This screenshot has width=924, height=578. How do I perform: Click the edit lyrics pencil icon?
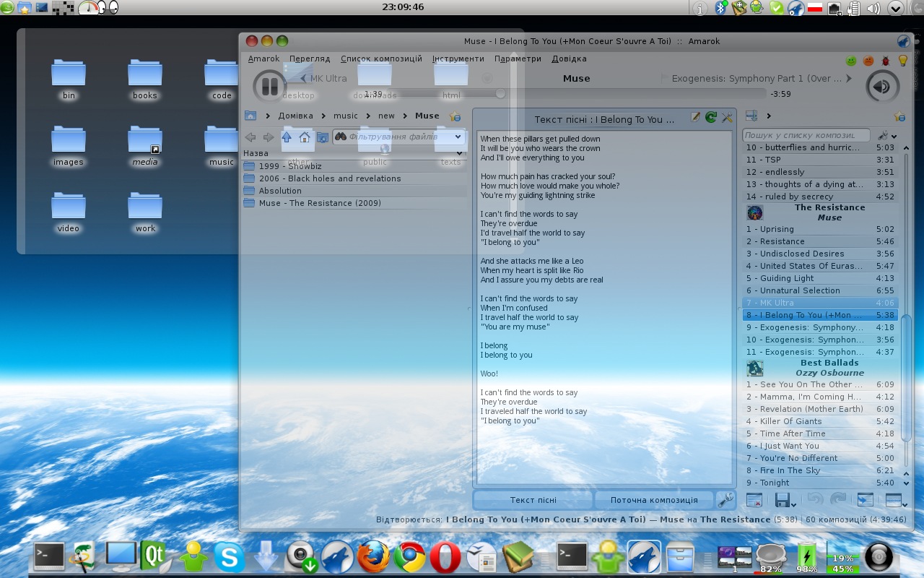point(695,117)
